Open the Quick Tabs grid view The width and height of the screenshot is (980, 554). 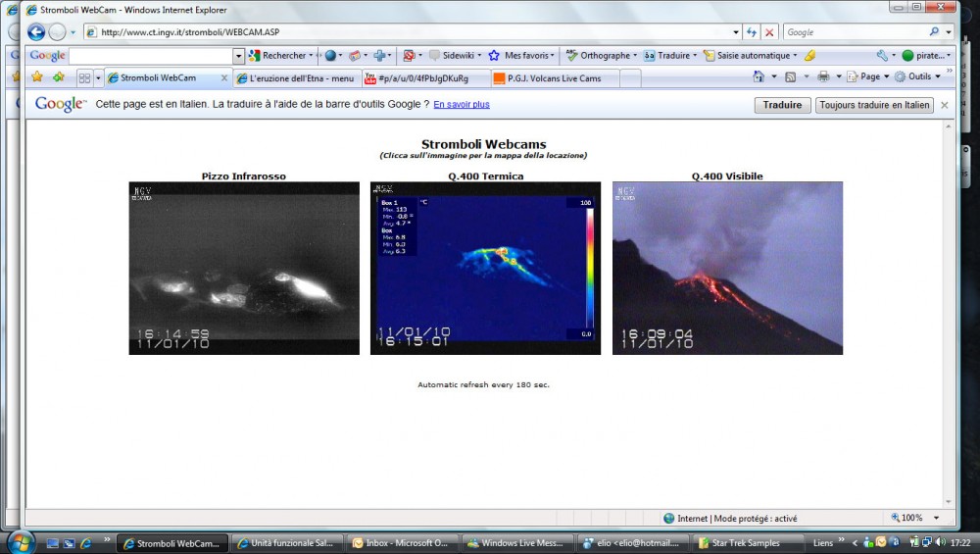tap(84, 78)
